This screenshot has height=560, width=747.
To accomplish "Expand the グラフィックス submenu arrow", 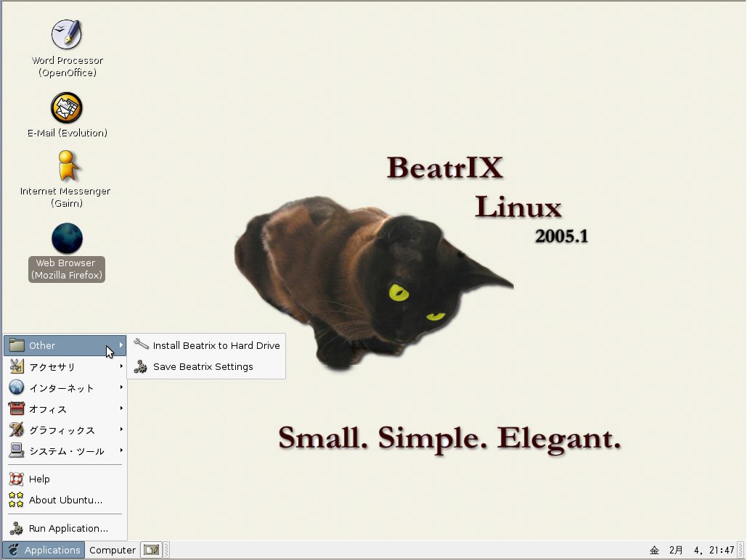I will [x=121, y=429].
